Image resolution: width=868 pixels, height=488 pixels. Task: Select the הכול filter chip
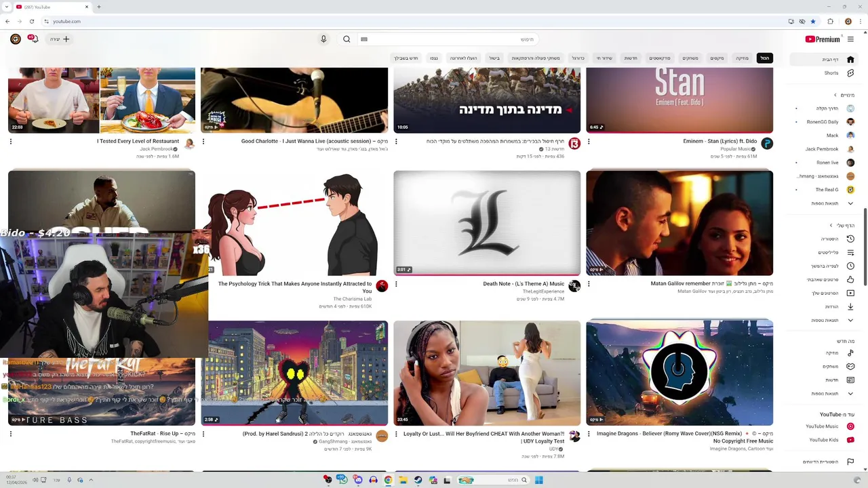[764, 58]
